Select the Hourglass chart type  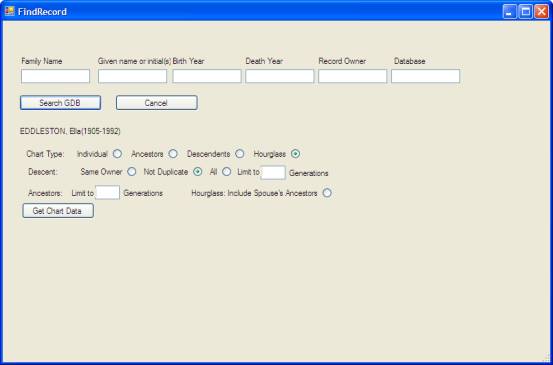(296, 154)
